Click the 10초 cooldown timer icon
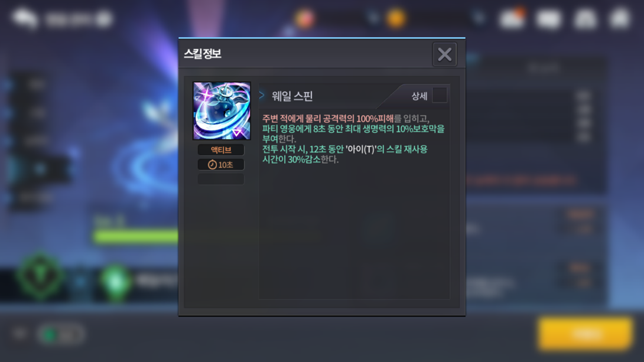644x362 pixels. [x=212, y=165]
